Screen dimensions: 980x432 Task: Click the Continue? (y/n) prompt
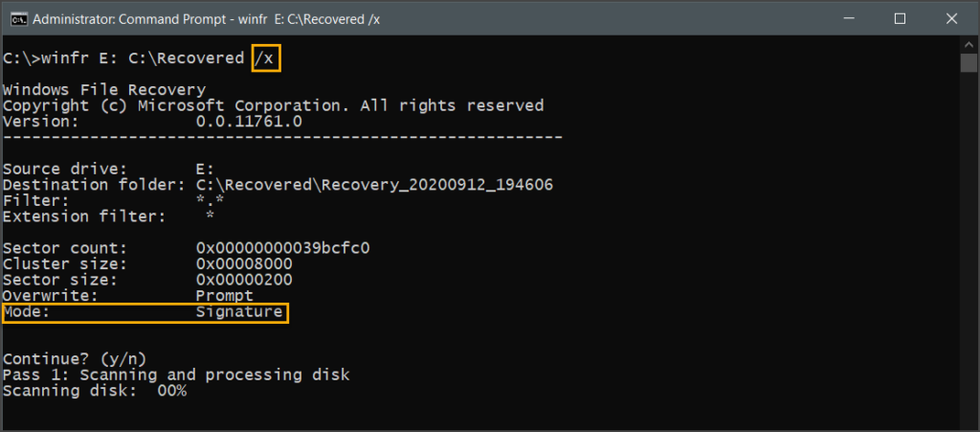pyautogui.click(x=75, y=359)
